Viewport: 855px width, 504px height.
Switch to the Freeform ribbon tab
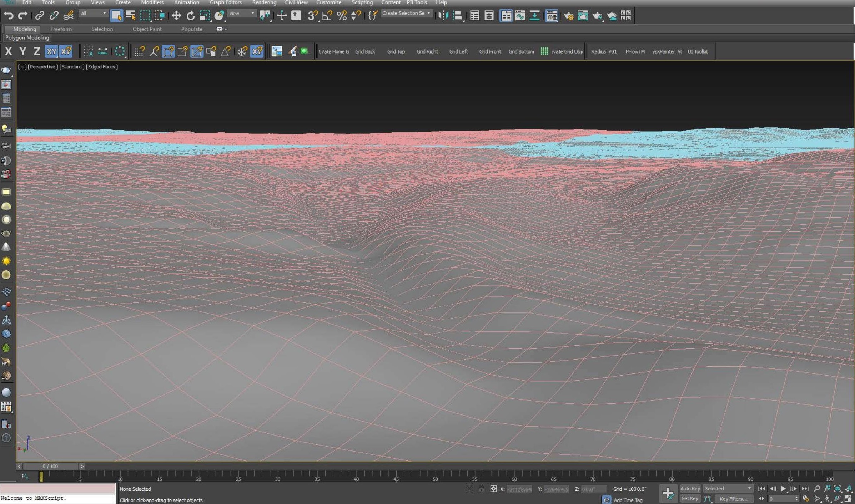click(61, 29)
